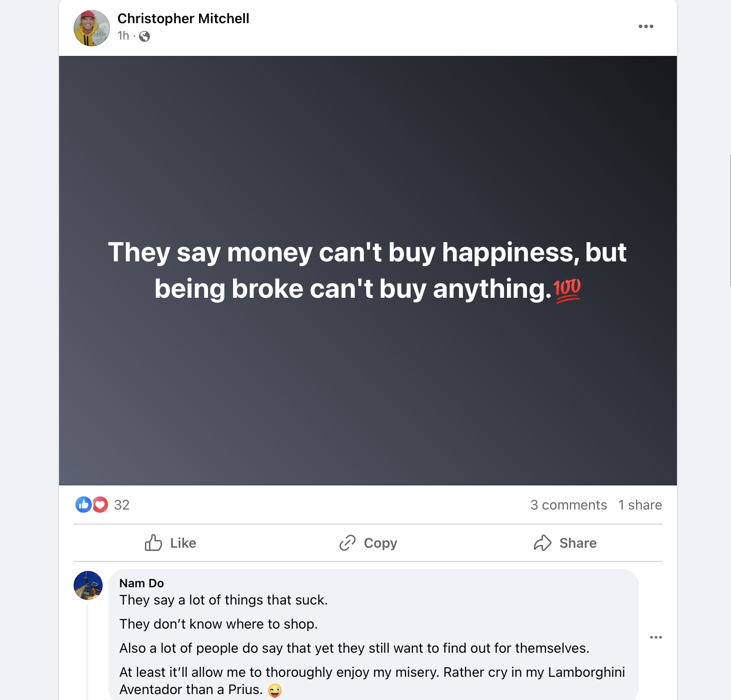The image size is (731, 700).
Task: Click the Nam Do commenter name
Action: click(141, 583)
